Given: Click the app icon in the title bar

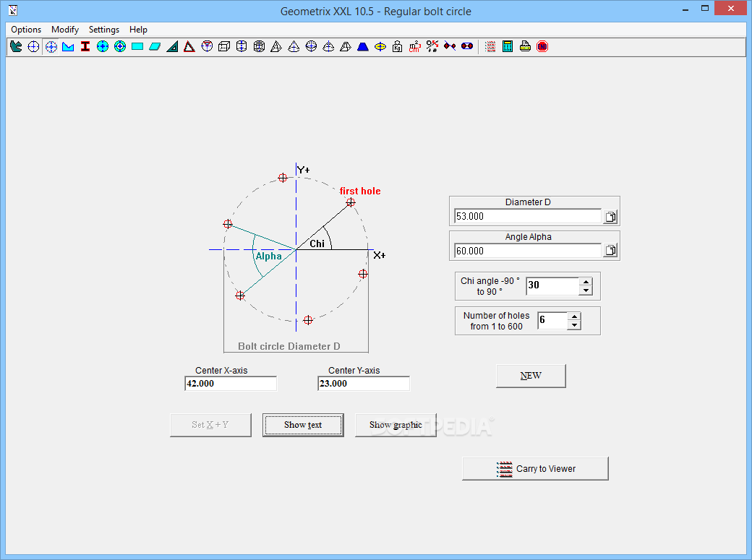Looking at the screenshot, I should pyautogui.click(x=13, y=9).
